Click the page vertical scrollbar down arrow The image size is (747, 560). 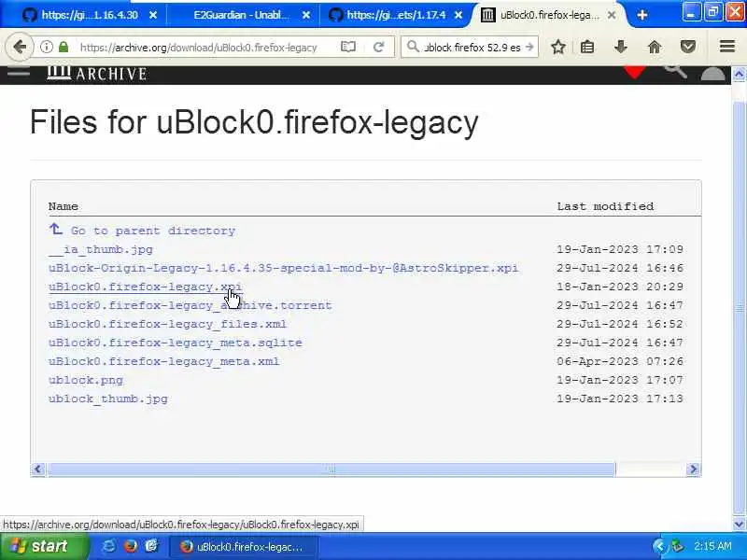(x=739, y=525)
